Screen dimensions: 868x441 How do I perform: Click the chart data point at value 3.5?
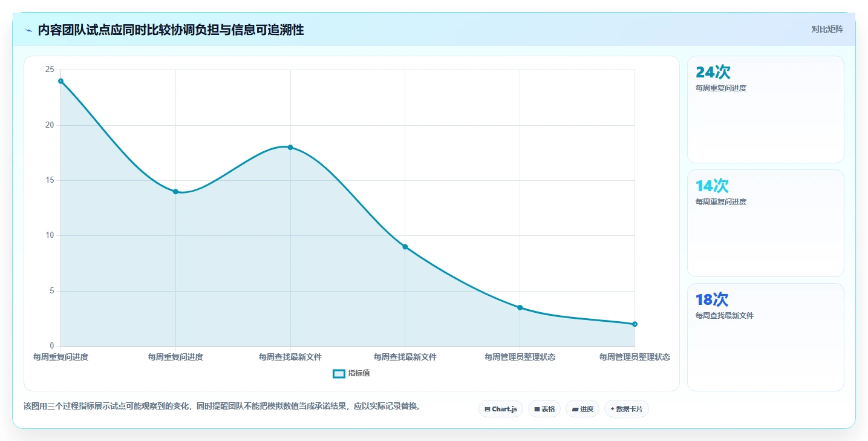(x=520, y=308)
